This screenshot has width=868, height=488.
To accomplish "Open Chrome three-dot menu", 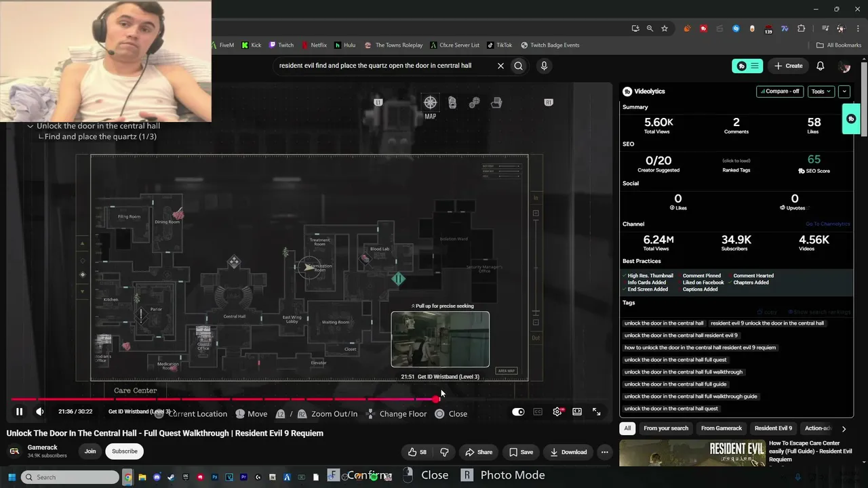I will [856, 28].
